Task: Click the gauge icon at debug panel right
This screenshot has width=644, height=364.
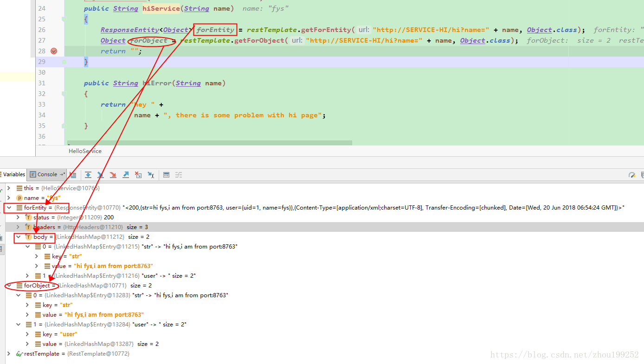Action: pos(631,175)
